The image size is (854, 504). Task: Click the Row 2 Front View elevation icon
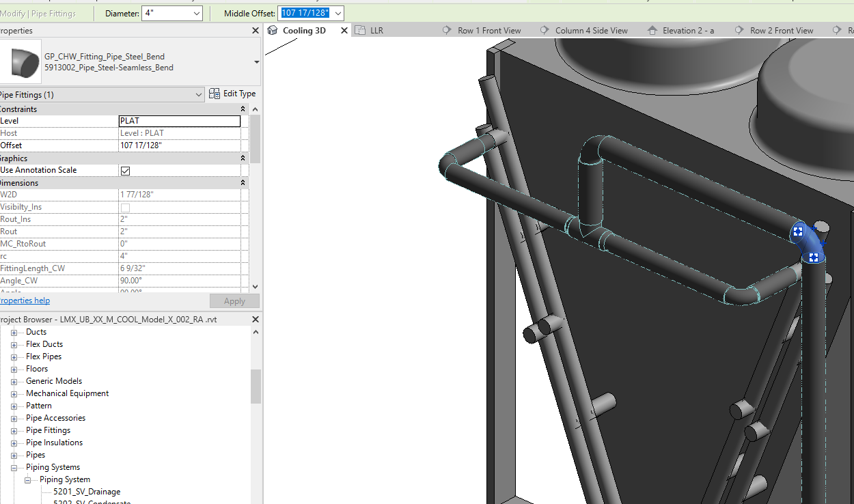(740, 30)
